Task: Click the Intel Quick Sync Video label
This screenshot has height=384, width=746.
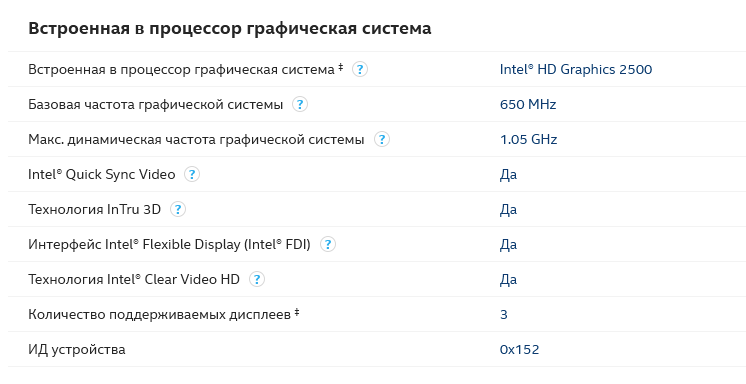Action: click(102, 175)
